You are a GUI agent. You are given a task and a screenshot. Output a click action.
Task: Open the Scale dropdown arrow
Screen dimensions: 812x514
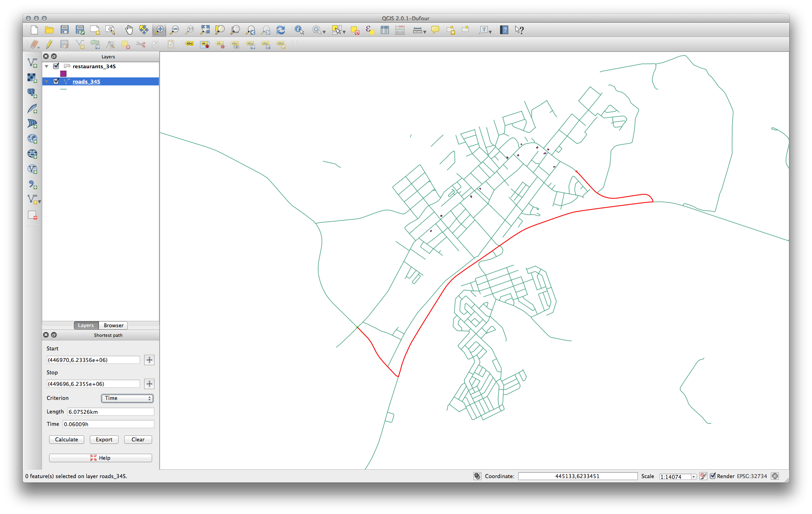(x=694, y=476)
